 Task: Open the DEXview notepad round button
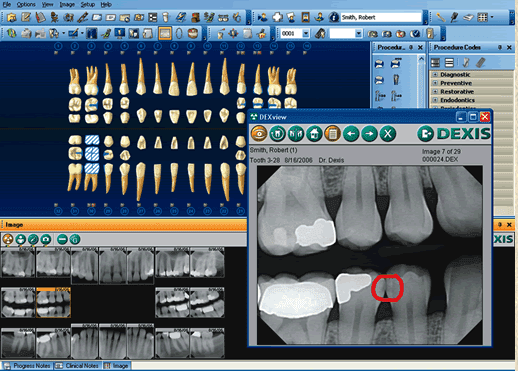pyautogui.click(x=332, y=134)
